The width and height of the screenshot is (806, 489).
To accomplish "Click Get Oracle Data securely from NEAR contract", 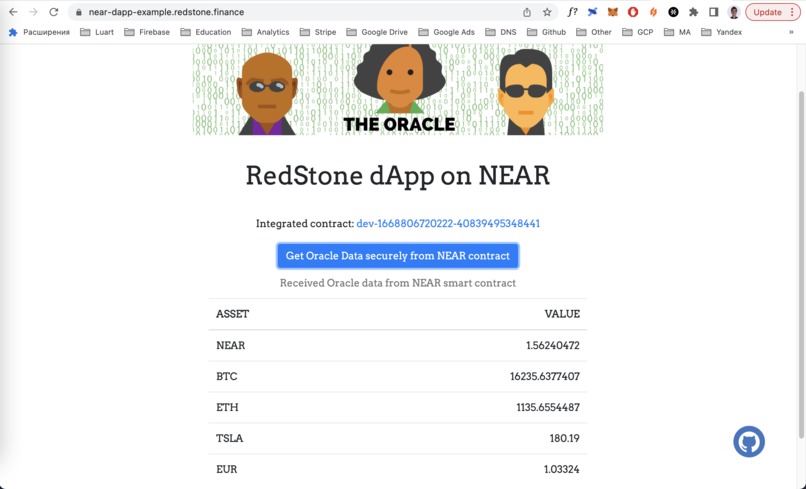I will click(x=398, y=256).
